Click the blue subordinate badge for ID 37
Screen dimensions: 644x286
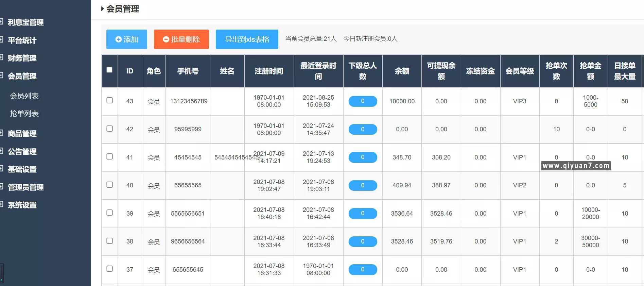[x=363, y=270]
